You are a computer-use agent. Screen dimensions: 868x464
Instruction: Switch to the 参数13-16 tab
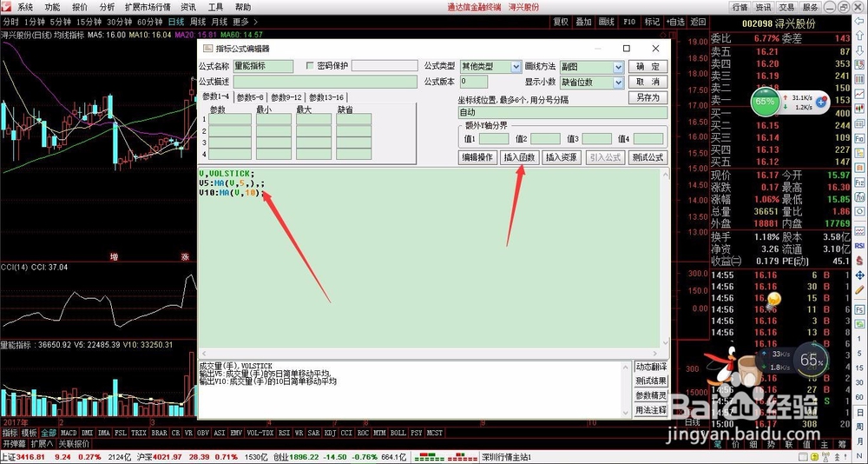pos(326,97)
